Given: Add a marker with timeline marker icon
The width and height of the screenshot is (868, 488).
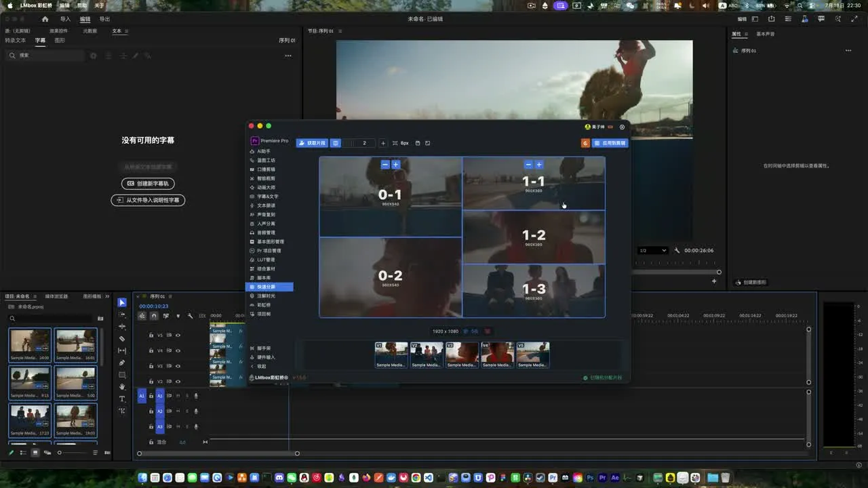Looking at the screenshot, I should [178, 316].
